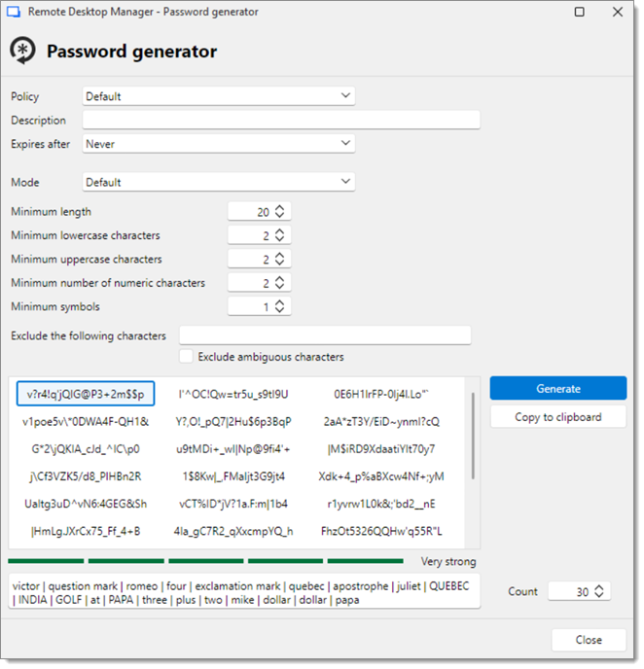This screenshot has height=669, width=644.
Task: Adjust the Minimum length stepper arrows
Action: (x=281, y=213)
